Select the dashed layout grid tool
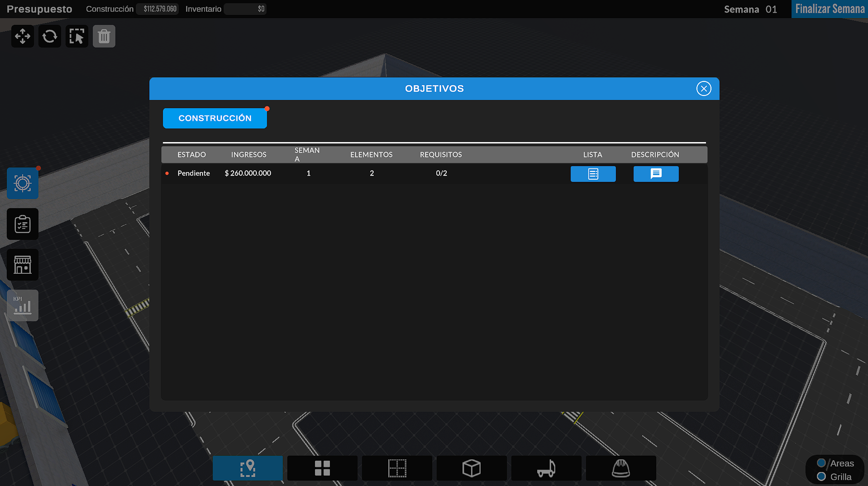Image resolution: width=868 pixels, height=486 pixels. point(397,468)
